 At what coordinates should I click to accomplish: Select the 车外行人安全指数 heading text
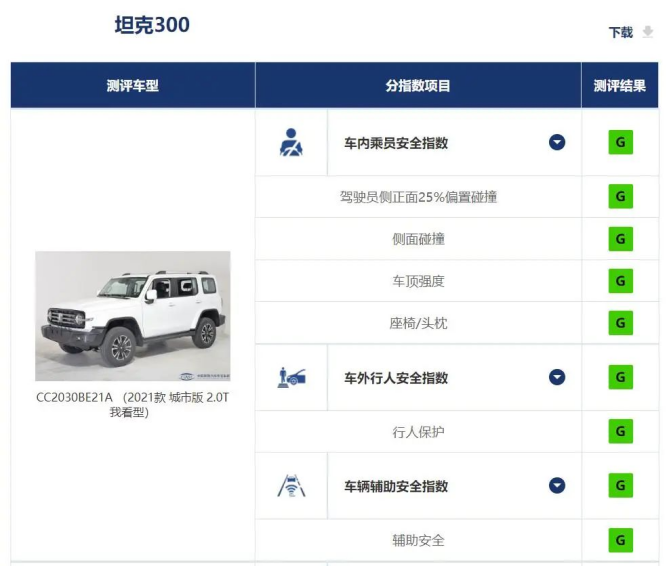pyautogui.click(x=396, y=378)
